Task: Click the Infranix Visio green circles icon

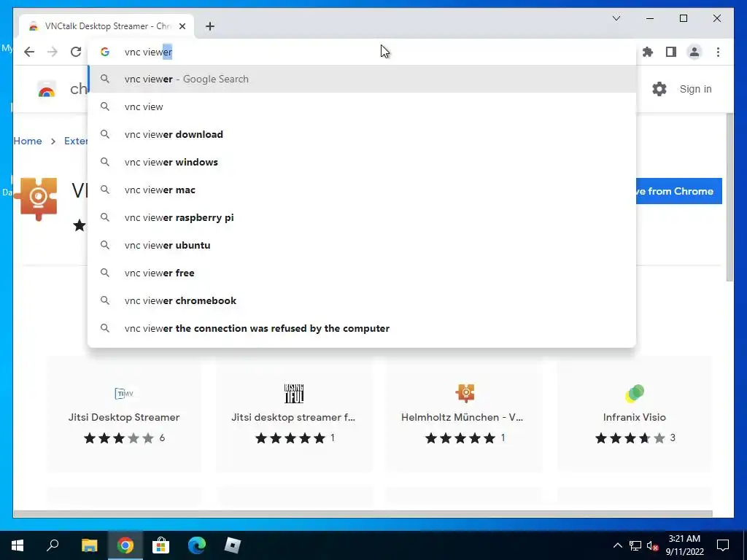Action: 635,393
